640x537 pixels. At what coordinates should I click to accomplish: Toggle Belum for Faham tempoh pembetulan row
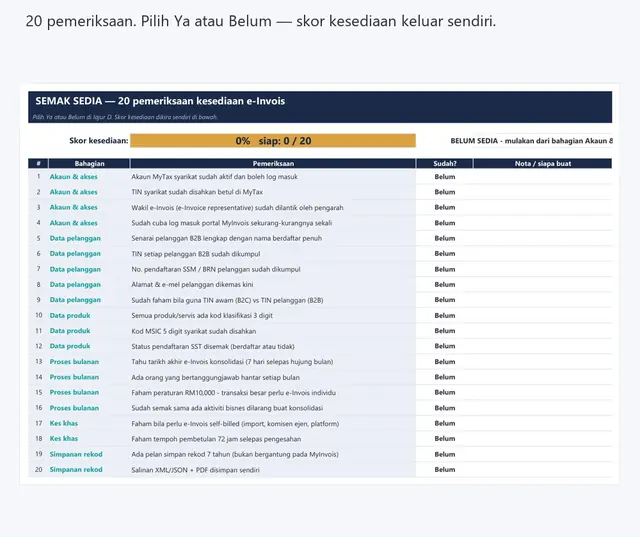[444, 439]
